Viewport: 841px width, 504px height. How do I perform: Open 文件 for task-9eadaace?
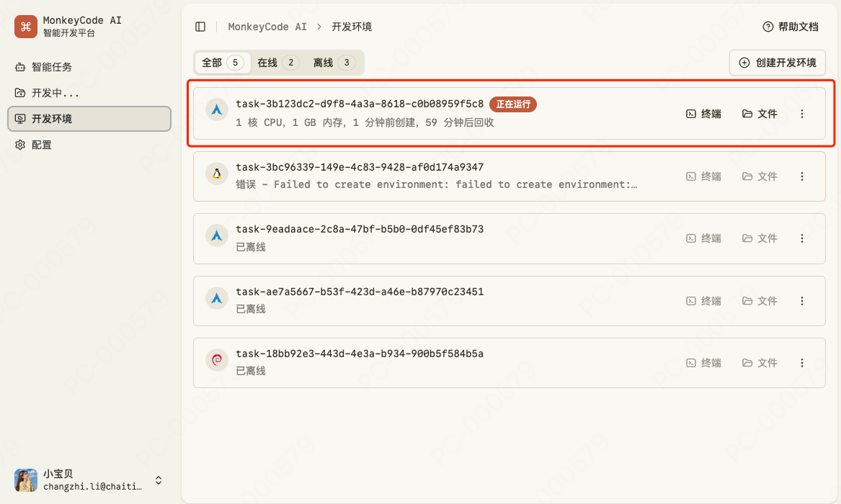click(760, 238)
